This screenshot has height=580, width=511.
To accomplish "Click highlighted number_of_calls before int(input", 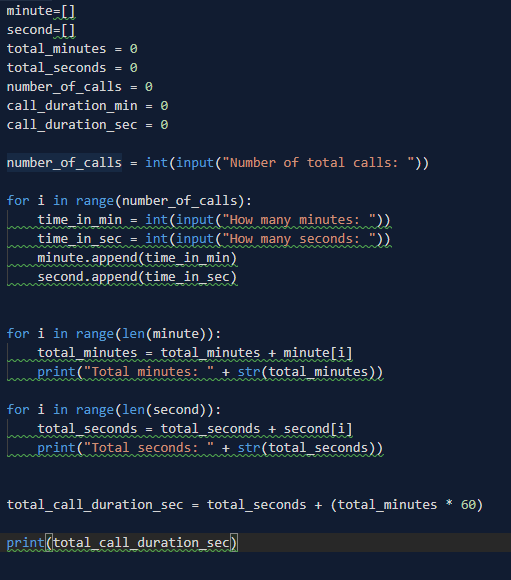I will point(64,163).
